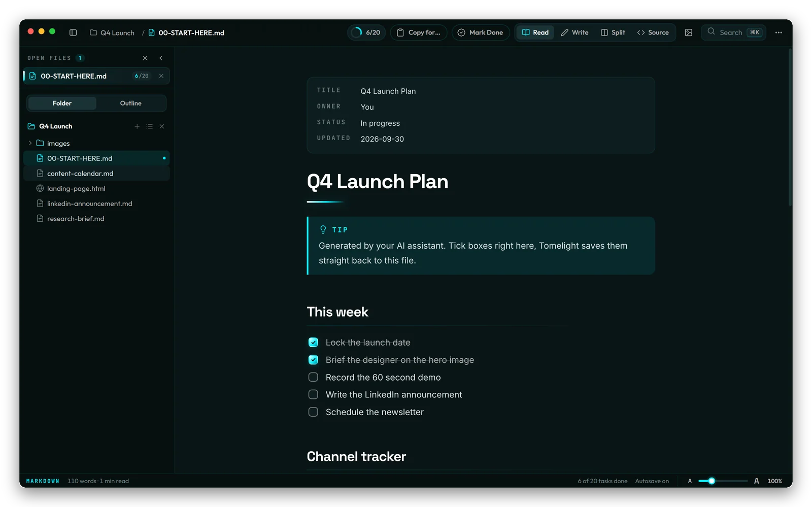
Task: Switch to Write mode
Action: pos(574,32)
